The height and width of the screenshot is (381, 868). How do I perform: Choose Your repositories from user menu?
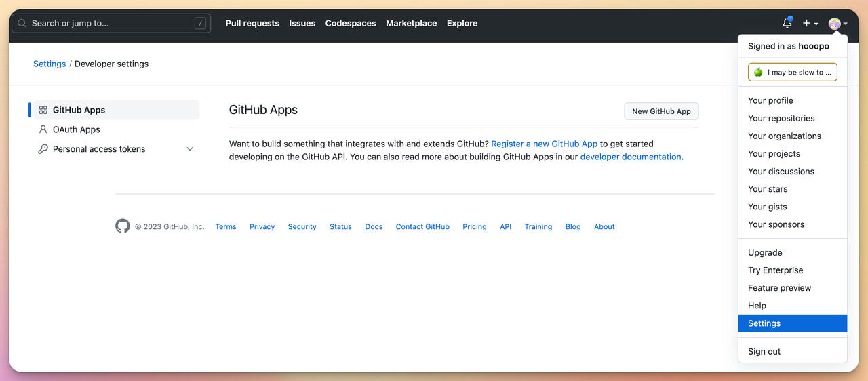coord(793,118)
